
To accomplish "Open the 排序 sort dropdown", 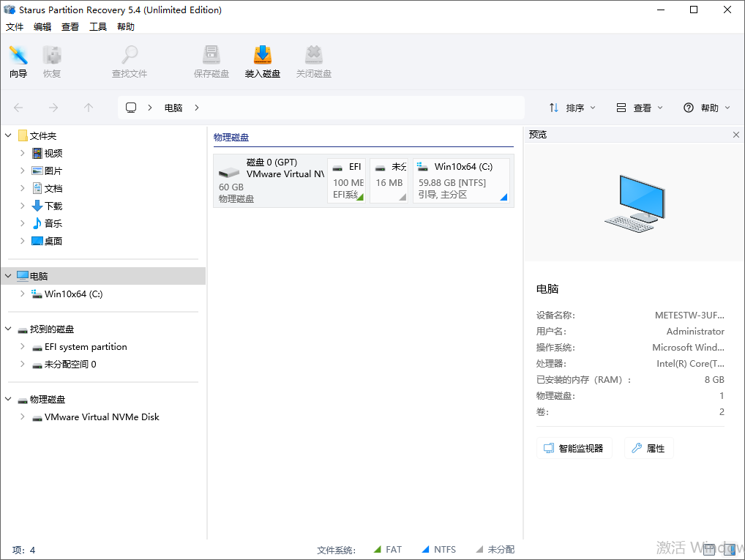I will [x=572, y=108].
